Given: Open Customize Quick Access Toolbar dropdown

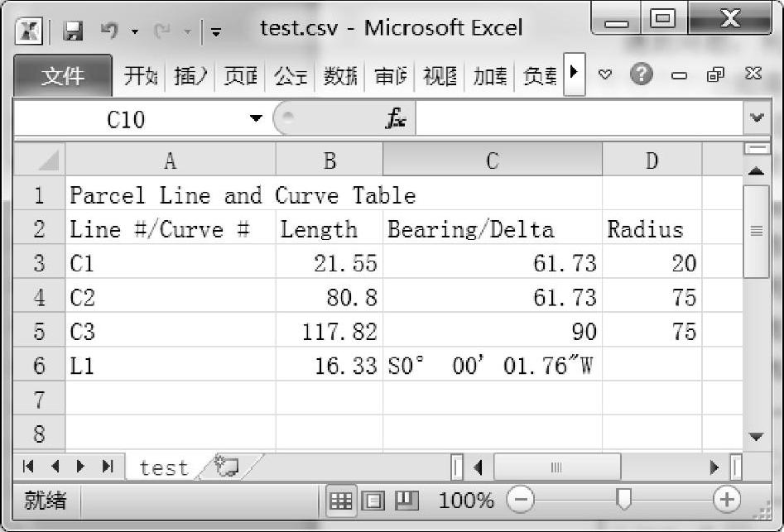Looking at the screenshot, I should tap(216, 32).
